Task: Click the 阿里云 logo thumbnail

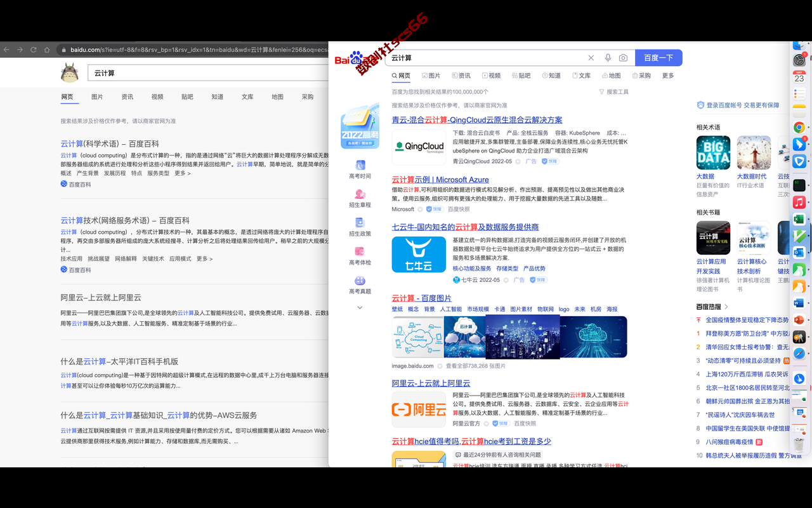Action: pyautogui.click(x=419, y=410)
